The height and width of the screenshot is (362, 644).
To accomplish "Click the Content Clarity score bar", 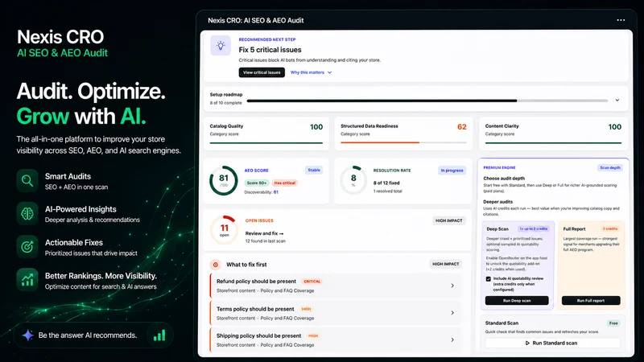I will coord(553,143).
